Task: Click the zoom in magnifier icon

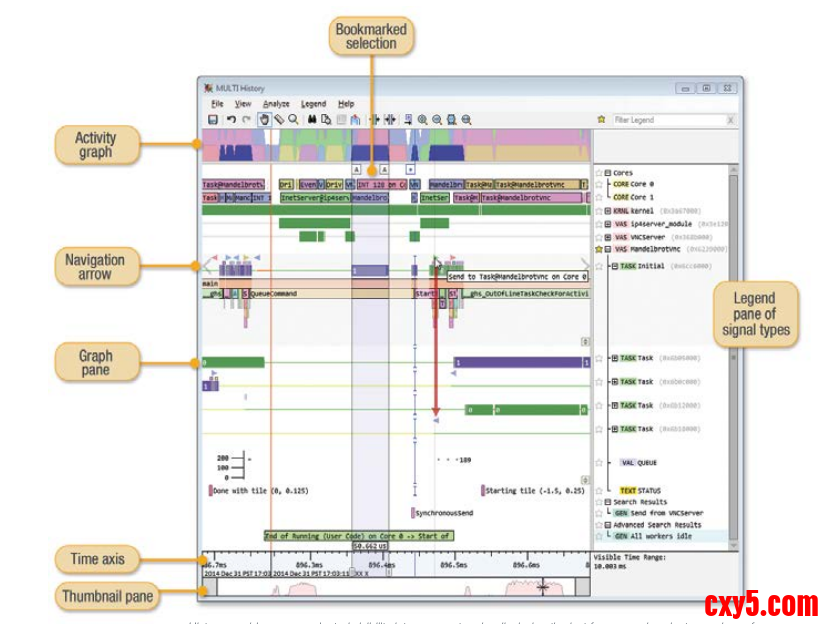Action: [422, 120]
